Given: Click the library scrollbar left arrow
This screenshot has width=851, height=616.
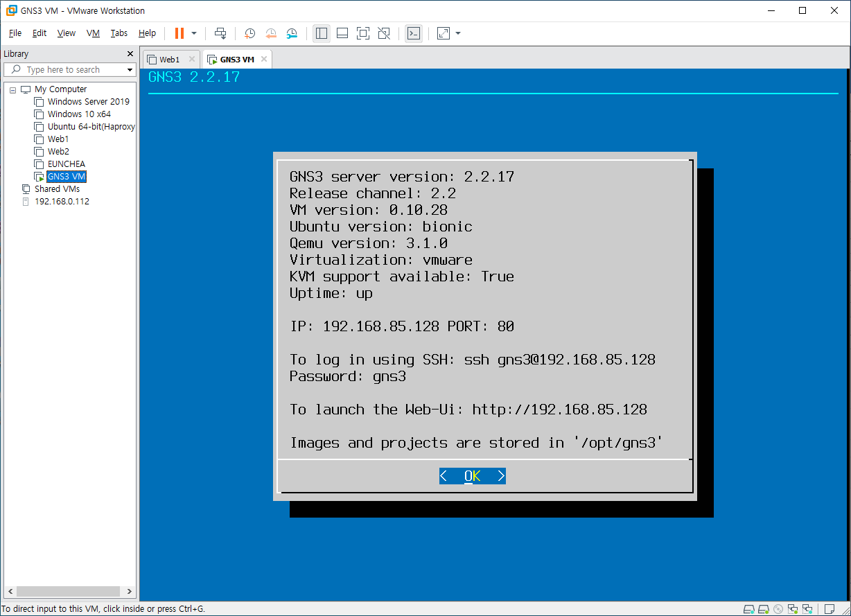Looking at the screenshot, I should coord(9,592).
